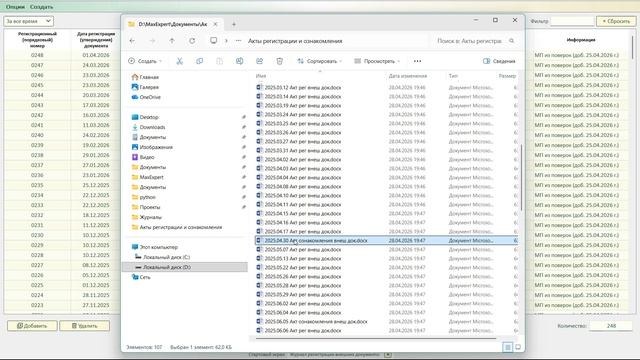Sort by the Имя column header
The height and width of the screenshot is (360, 640).
pyautogui.click(x=261, y=76)
